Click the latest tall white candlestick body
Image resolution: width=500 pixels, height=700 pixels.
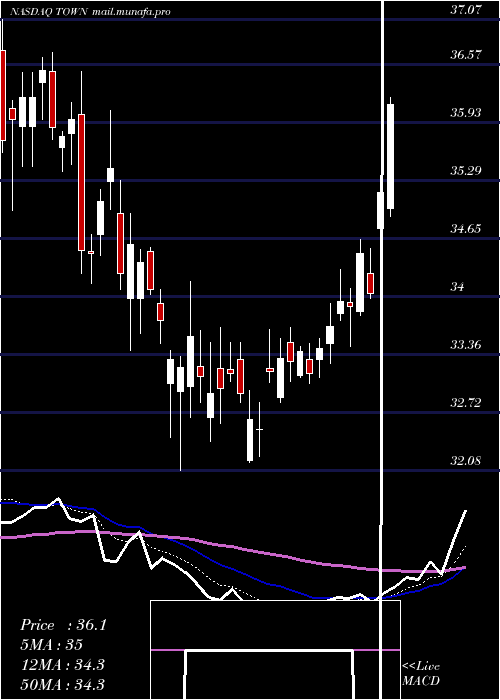point(391,156)
